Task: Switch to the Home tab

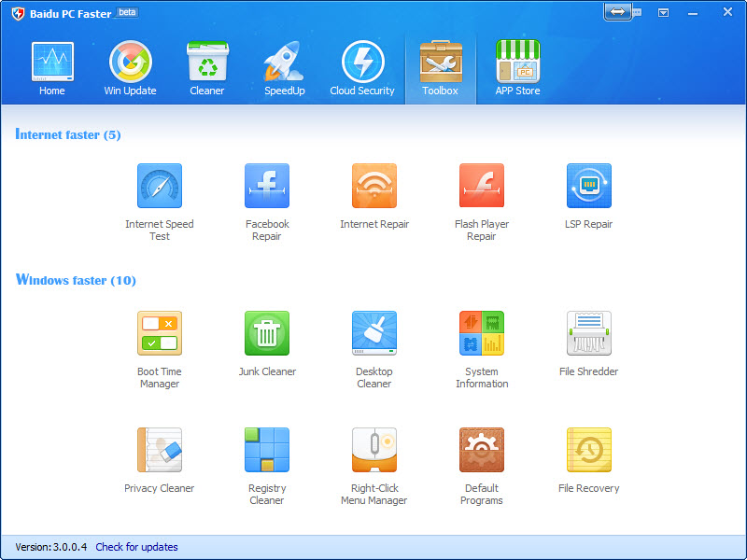Action: (x=52, y=68)
